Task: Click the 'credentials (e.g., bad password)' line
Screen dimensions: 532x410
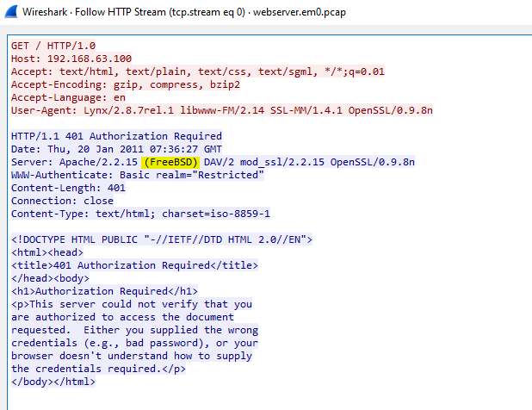Action: [134, 343]
